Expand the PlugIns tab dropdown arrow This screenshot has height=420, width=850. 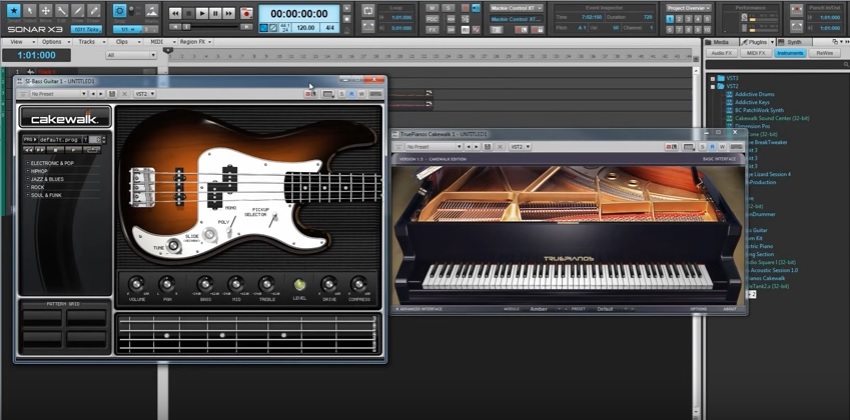coord(771,42)
